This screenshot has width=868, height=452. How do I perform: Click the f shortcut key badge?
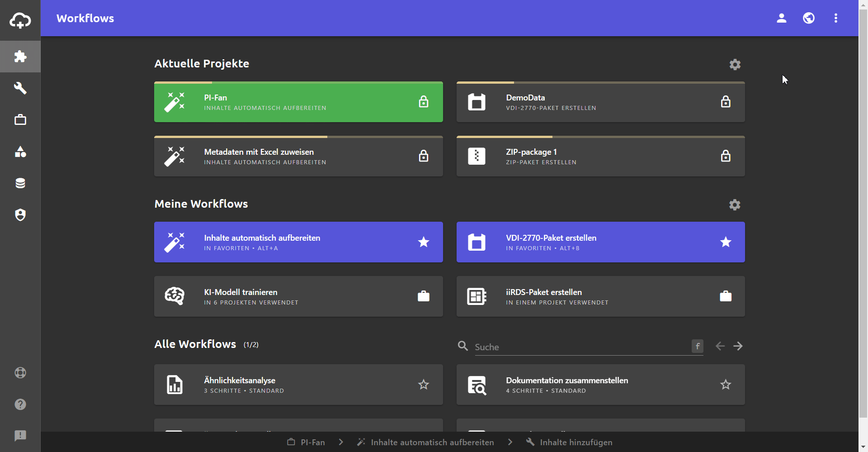698,346
